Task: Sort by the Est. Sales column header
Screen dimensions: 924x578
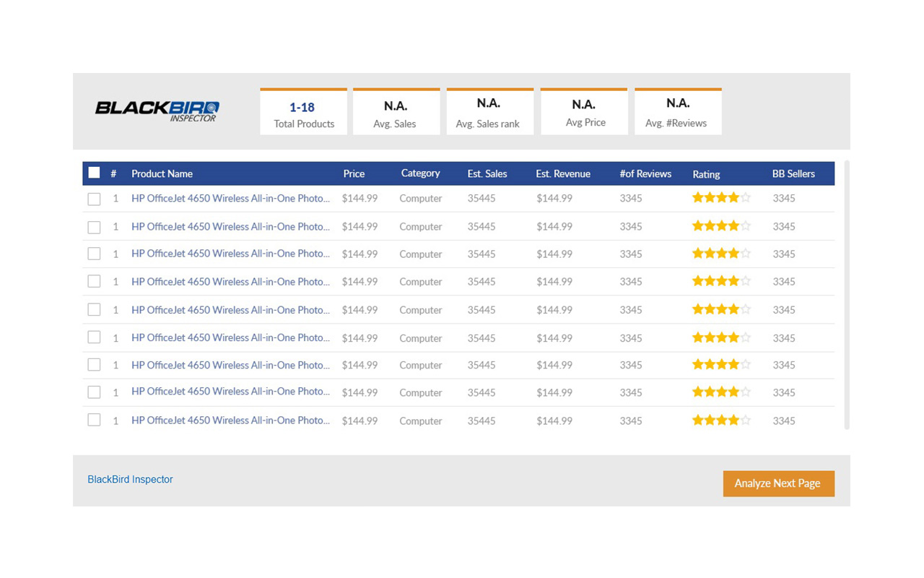Action: [x=487, y=173]
